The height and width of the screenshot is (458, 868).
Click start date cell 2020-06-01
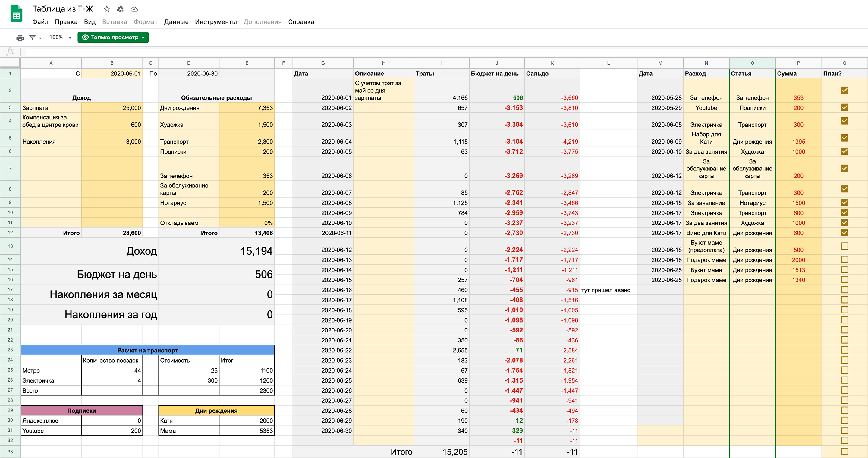point(112,74)
